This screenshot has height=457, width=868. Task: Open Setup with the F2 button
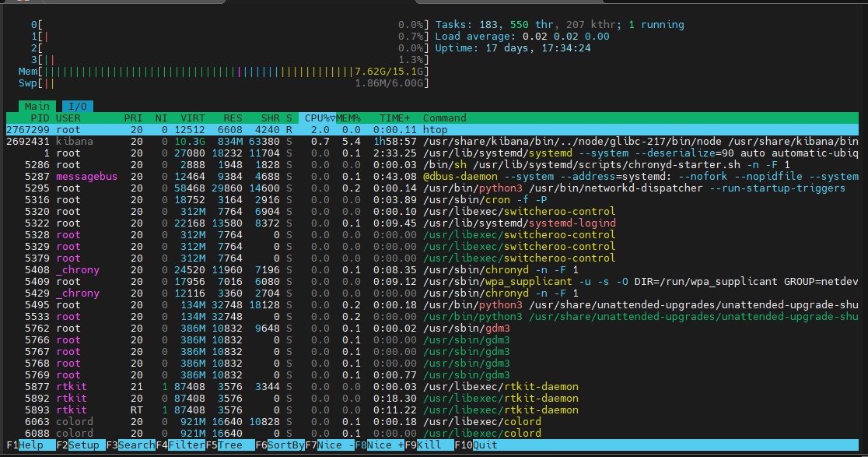click(81, 445)
